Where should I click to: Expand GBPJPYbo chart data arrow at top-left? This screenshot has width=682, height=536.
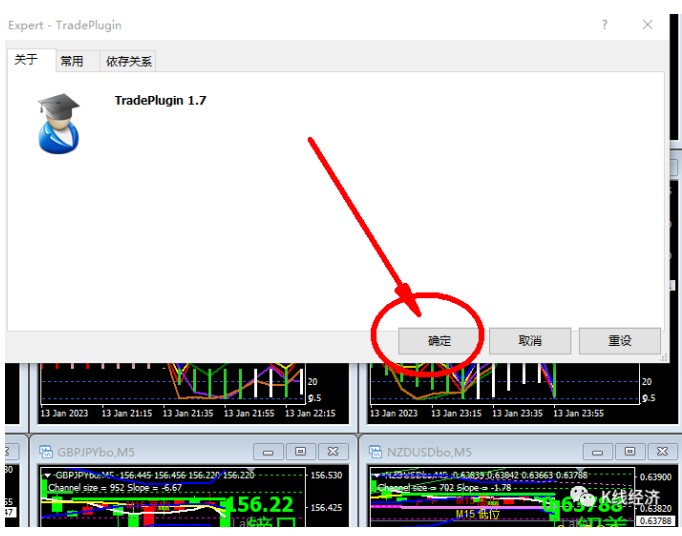pyautogui.click(x=47, y=475)
